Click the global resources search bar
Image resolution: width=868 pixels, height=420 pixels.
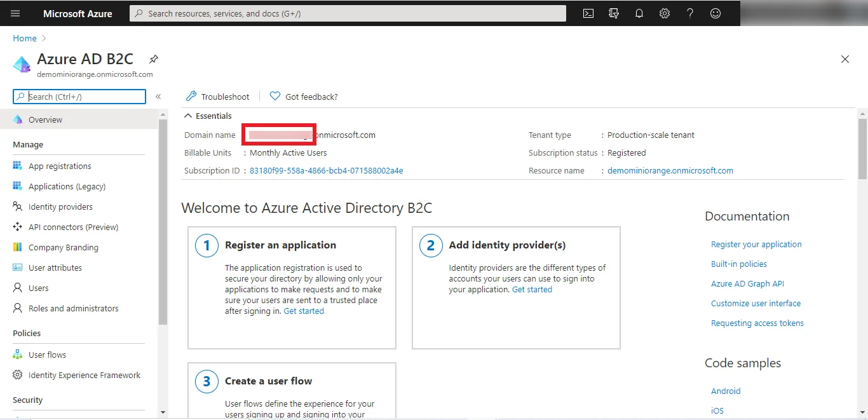(347, 13)
